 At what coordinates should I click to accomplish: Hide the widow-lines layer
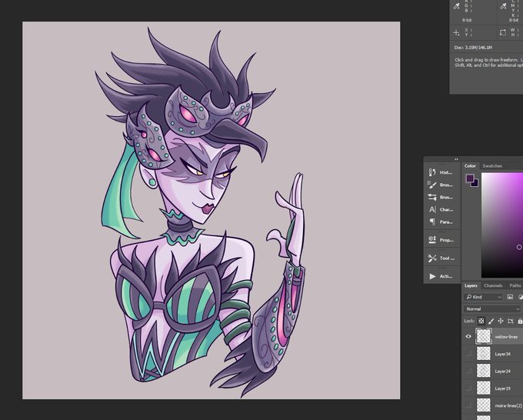pyautogui.click(x=468, y=336)
